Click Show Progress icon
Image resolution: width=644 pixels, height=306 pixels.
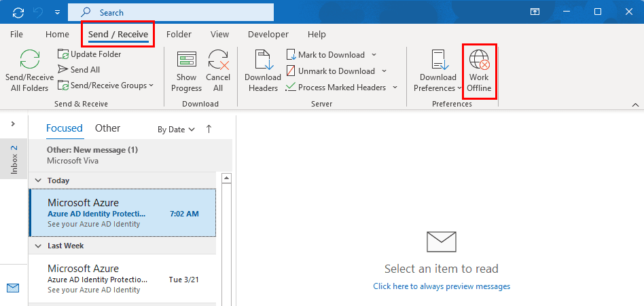tap(186, 60)
